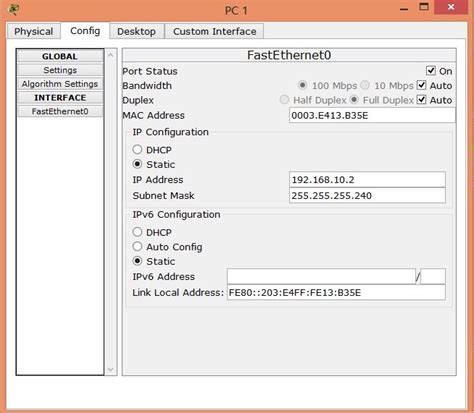
Task: Choose Static under IP Configuration
Action: coord(137,164)
